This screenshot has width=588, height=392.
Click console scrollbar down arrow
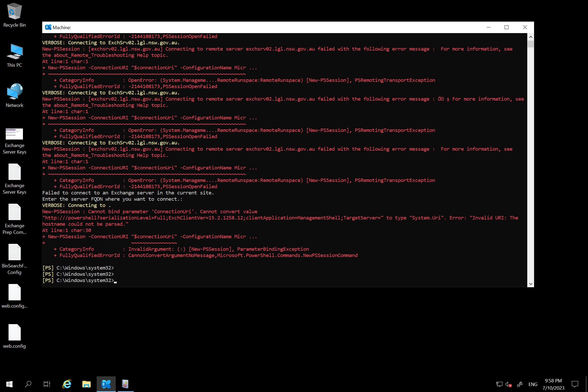pos(531,284)
